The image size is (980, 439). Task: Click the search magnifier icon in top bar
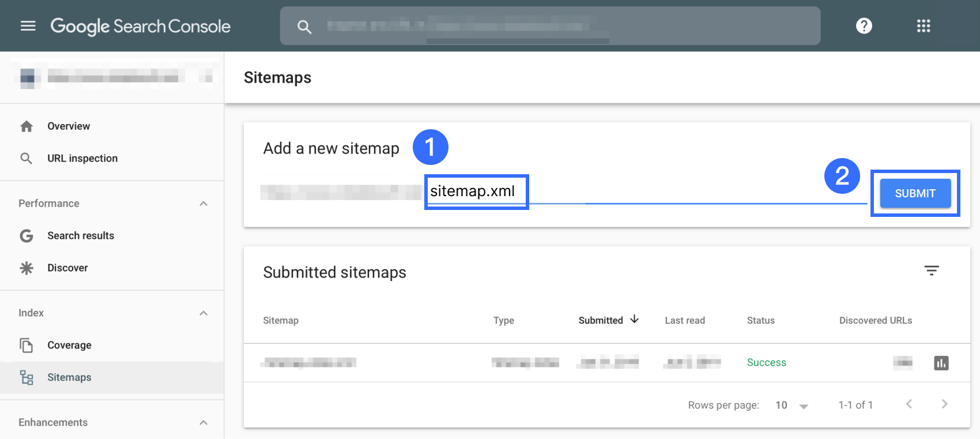coord(304,27)
